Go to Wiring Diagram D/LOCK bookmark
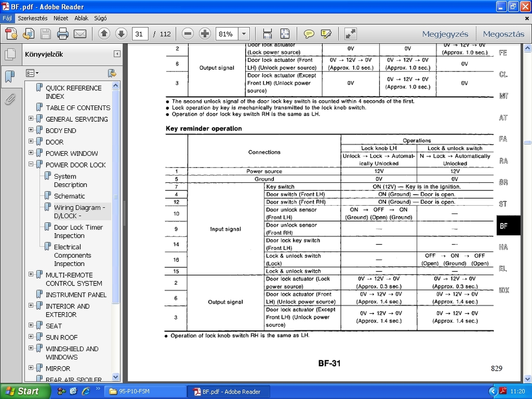532x399 pixels. [79, 212]
